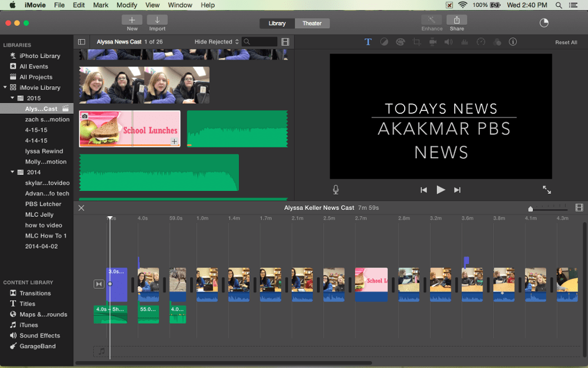Open the Modify menu
The image size is (588, 368).
127,5
